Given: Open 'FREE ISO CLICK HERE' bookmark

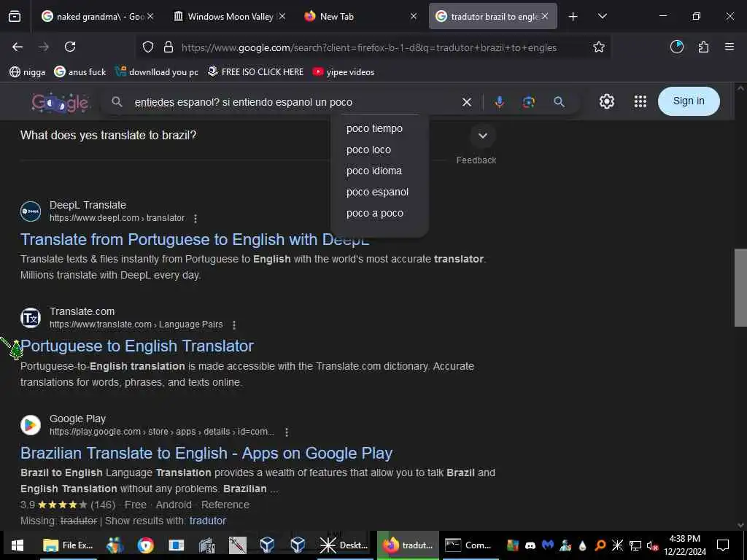Looking at the screenshot, I should click(x=256, y=72).
